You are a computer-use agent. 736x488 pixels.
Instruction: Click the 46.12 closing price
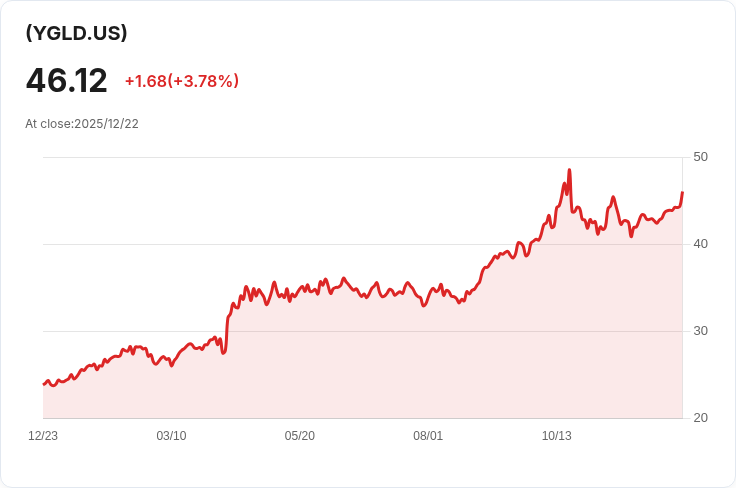67,81
